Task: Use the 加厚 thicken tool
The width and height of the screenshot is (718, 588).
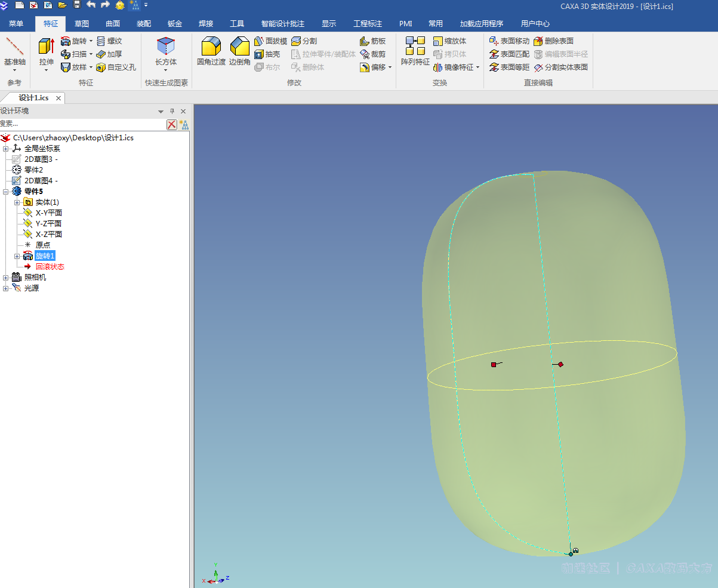Action: point(109,54)
